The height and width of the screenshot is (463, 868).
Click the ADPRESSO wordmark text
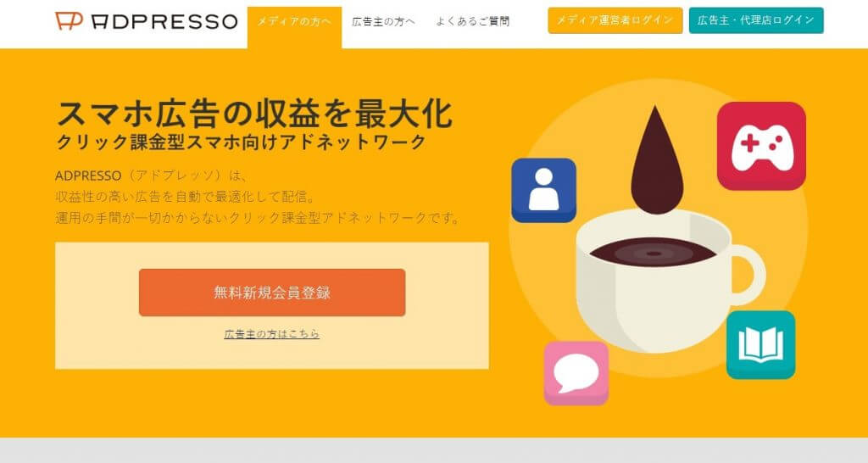pos(164,21)
